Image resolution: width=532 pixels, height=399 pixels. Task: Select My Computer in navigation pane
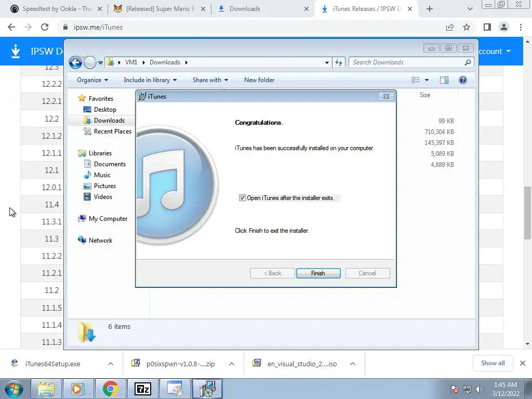[x=108, y=219]
